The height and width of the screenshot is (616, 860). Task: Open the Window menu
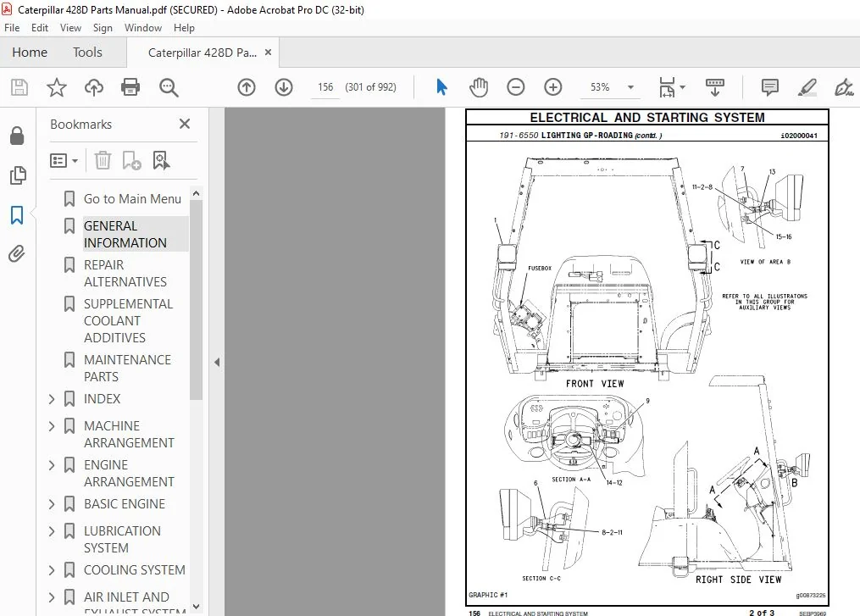(142, 27)
